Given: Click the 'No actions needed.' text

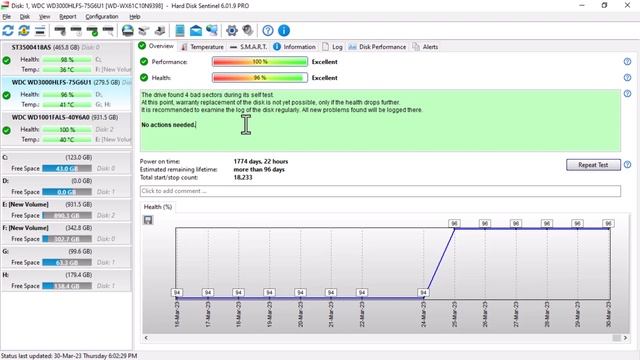Looking at the screenshot, I should [169, 125].
